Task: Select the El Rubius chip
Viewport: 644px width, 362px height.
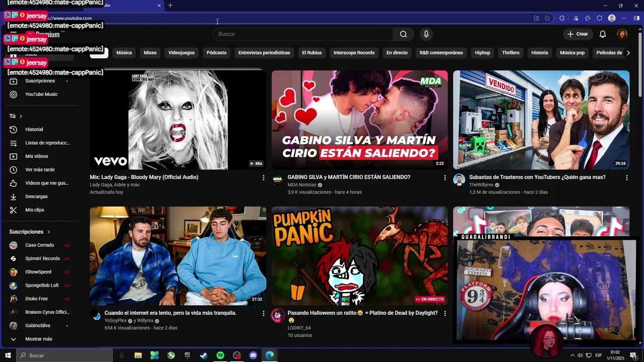Action: pos(312,53)
